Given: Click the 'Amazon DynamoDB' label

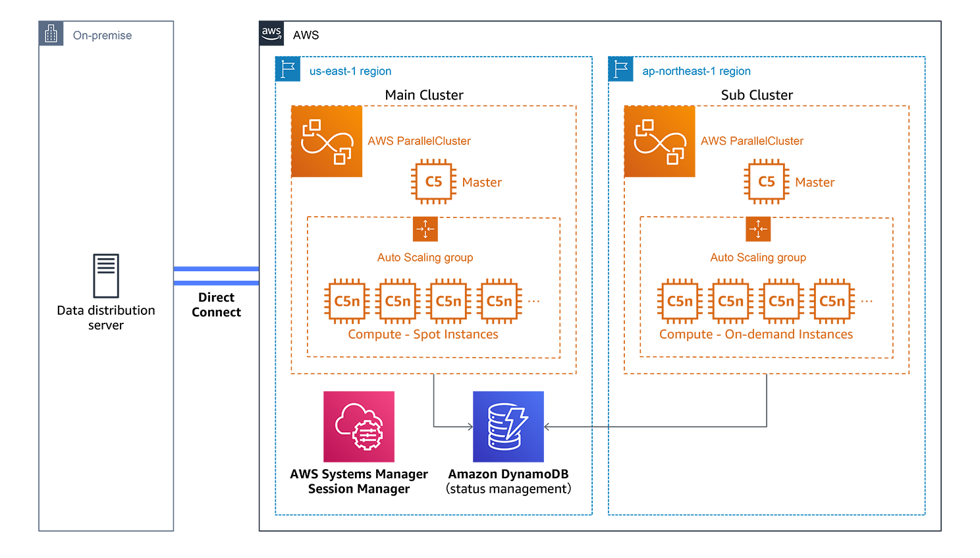Looking at the screenshot, I should click(508, 474).
